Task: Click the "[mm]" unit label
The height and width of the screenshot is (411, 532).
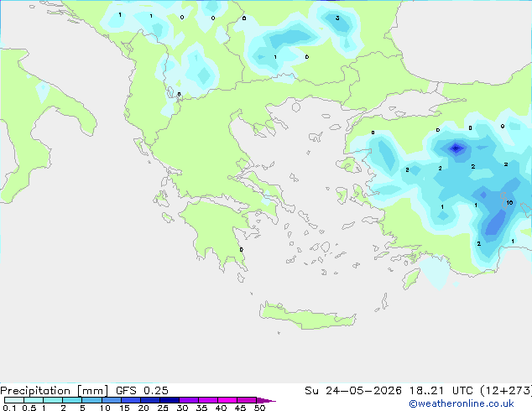Action: (x=92, y=391)
